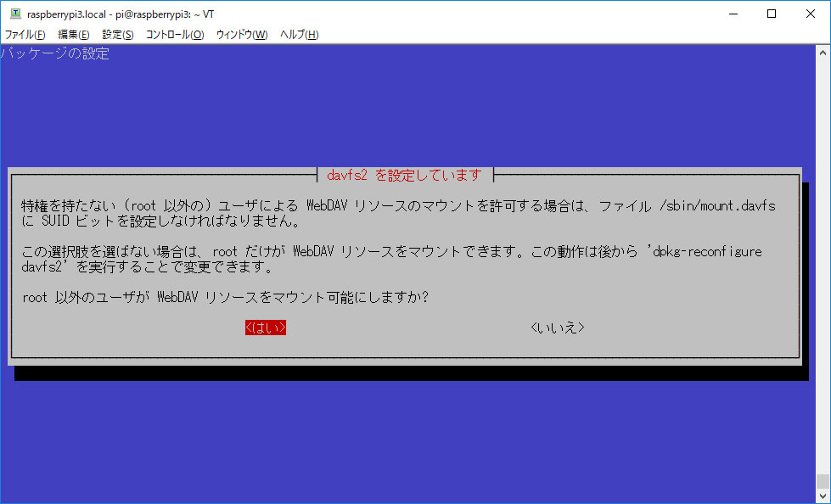Viewport: 831px width, 504px height.
Task: Select the <いいえ> button
Action: 557,328
